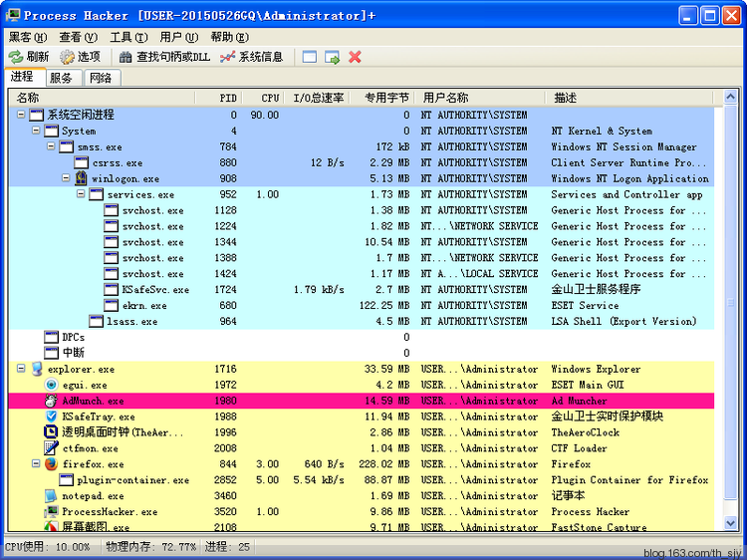This screenshot has height=560, width=747.
Task: Open the Help (帮助) menu
Action: point(230,37)
